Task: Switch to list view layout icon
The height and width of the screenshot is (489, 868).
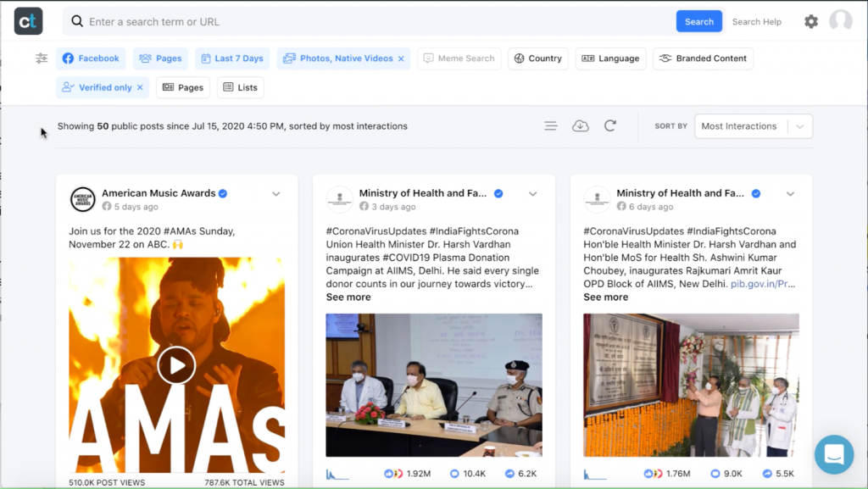Action: 551,126
